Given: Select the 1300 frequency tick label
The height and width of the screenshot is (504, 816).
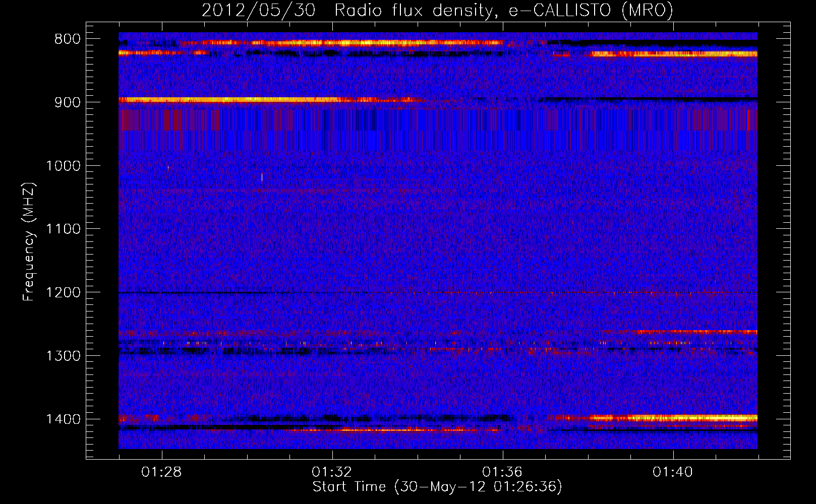Looking at the screenshot, I should pos(63,356).
